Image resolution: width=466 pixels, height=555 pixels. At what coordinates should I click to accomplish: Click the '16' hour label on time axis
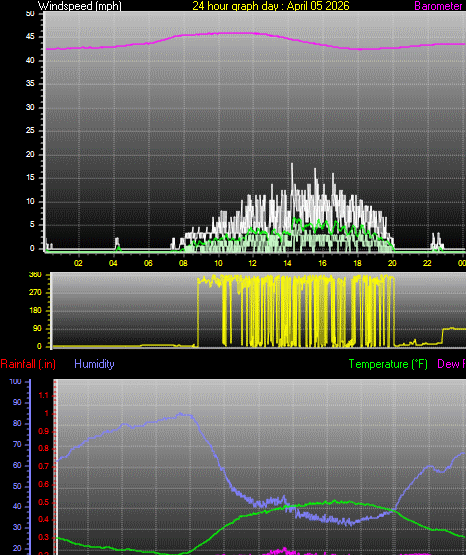tap(322, 263)
